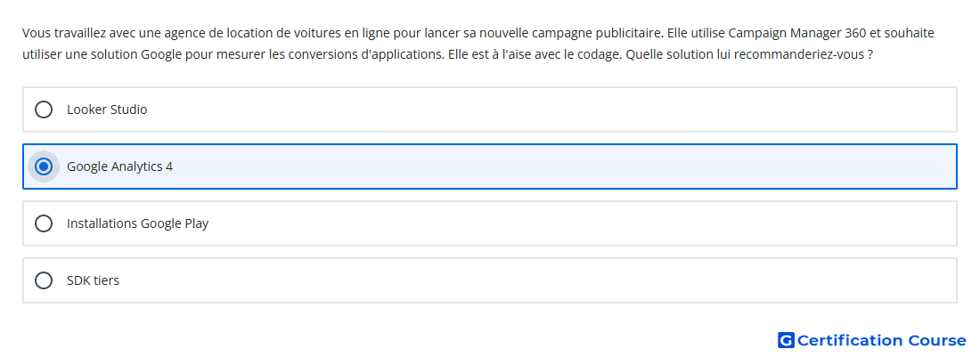
Task: Open the Certification Course text link
Action: pos(881,340)
